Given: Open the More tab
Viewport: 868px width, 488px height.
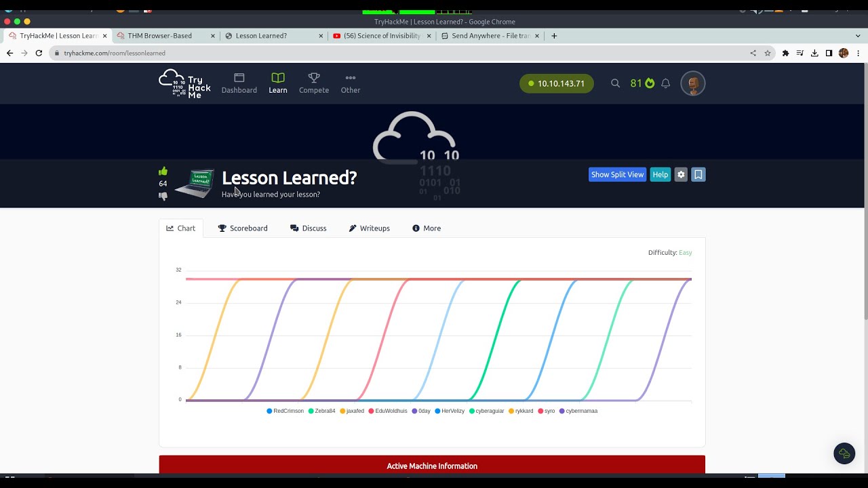Looking at the screenshot, I should (x=427, y=228).
